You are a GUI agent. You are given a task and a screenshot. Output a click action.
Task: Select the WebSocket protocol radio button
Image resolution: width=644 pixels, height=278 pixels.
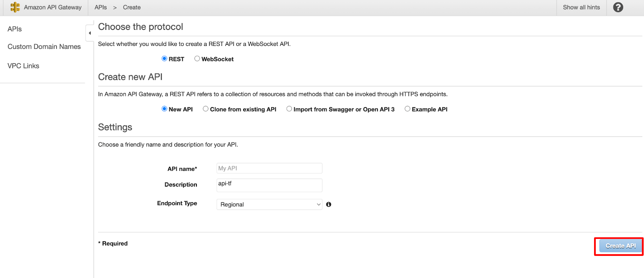[197, 58]
